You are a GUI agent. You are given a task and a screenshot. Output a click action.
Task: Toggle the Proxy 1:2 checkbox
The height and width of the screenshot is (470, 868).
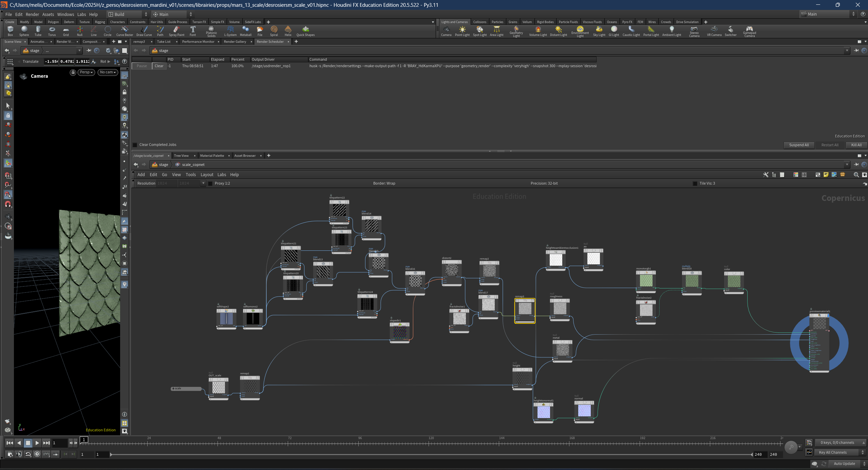coord(210,184)
